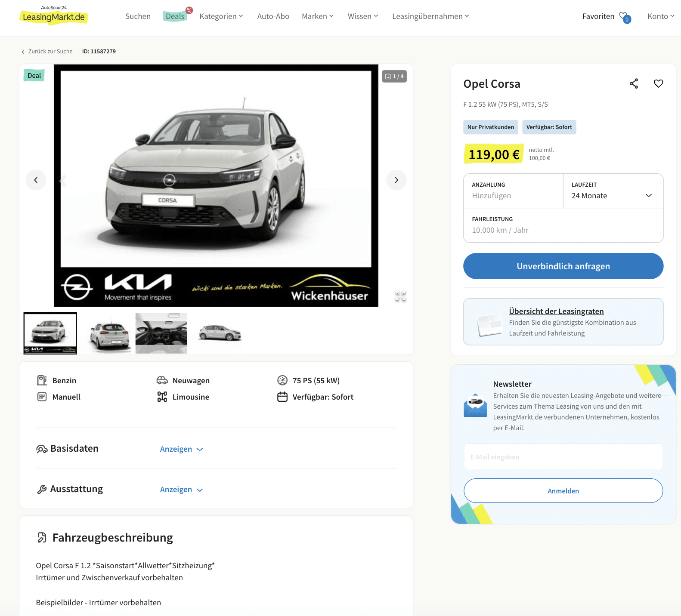Open the Suchen page
681x616 pixels.
point(138,16)
